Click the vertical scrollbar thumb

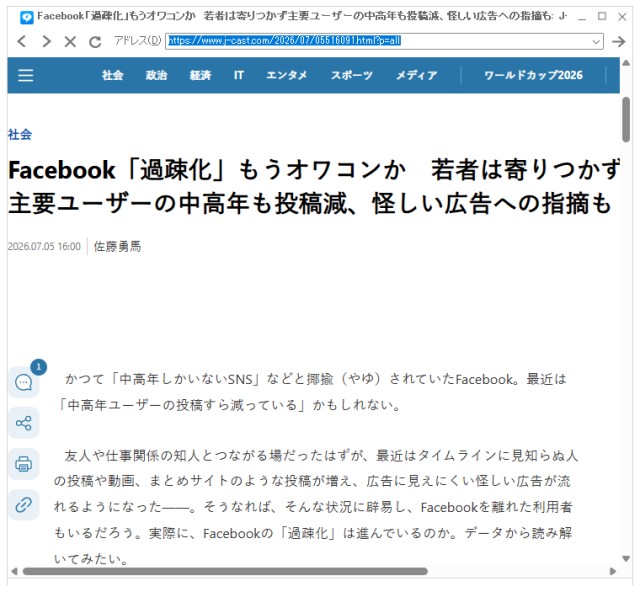626,120
